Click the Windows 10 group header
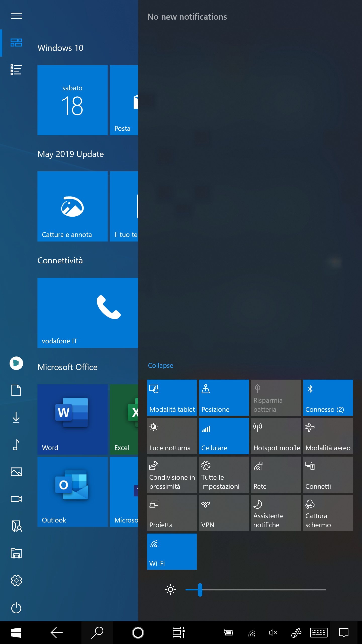Screen dimensions: 362x644 tap(60, 48)
